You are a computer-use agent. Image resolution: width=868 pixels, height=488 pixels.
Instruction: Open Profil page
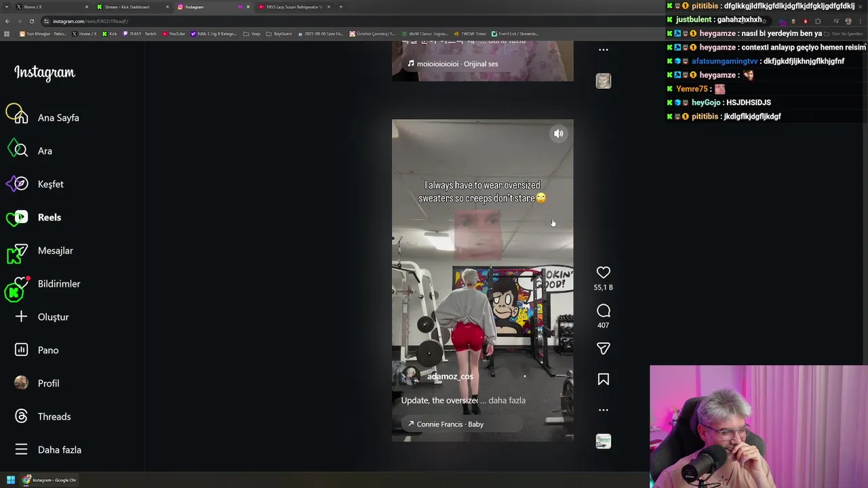click(x=38, y=384)
